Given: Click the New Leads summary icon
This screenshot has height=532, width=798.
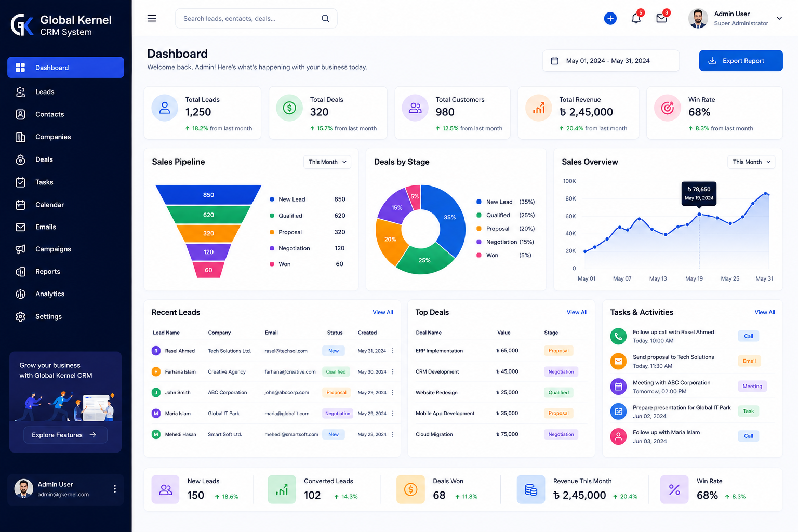Looking at the screenshot, I should click(165, 489).
